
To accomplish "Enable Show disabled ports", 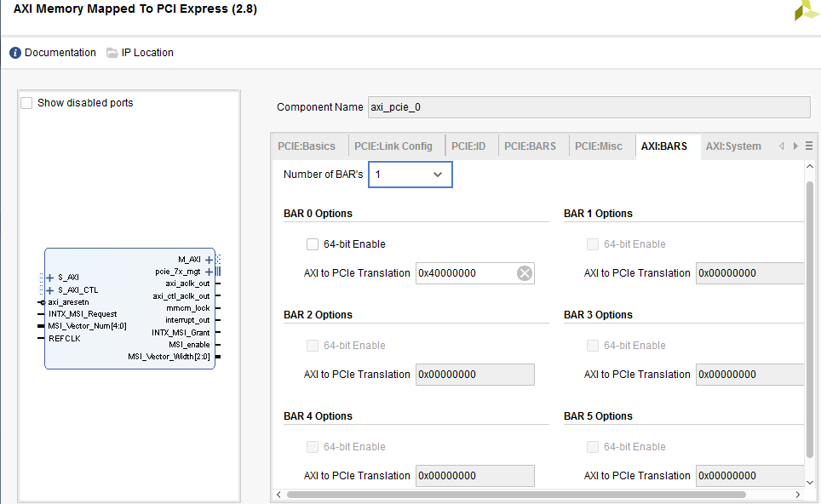I will click(26, 102).
